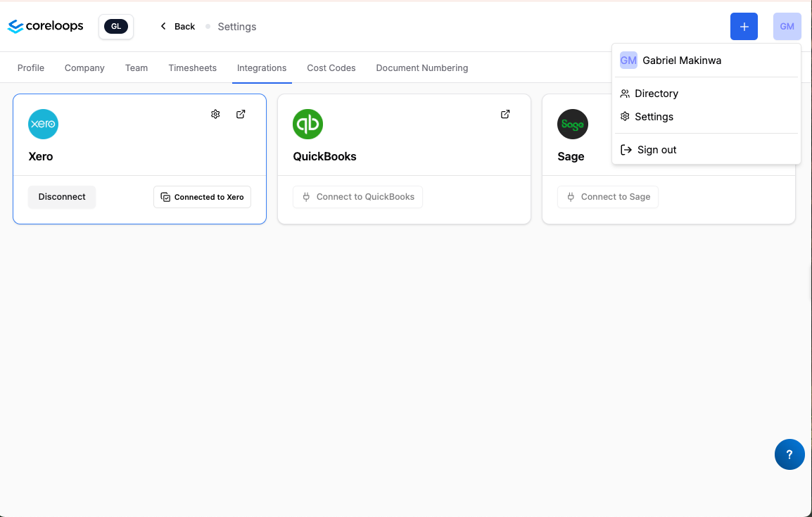
Task: Open the Cost Codes tab
Action: tap(331, 68)
